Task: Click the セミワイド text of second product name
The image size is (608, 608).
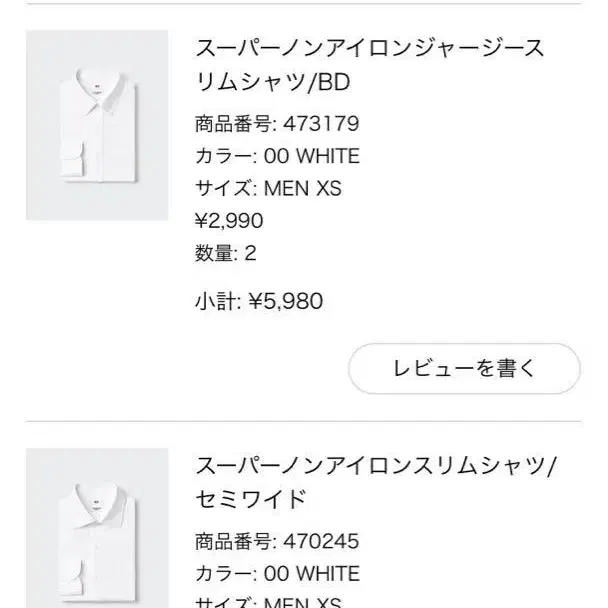Action: 251,499
